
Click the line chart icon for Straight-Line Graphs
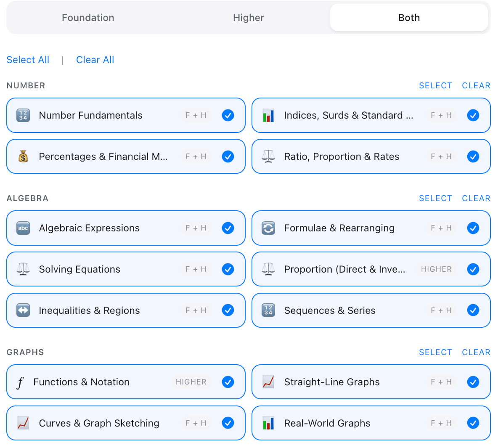[x=268, y=382]
